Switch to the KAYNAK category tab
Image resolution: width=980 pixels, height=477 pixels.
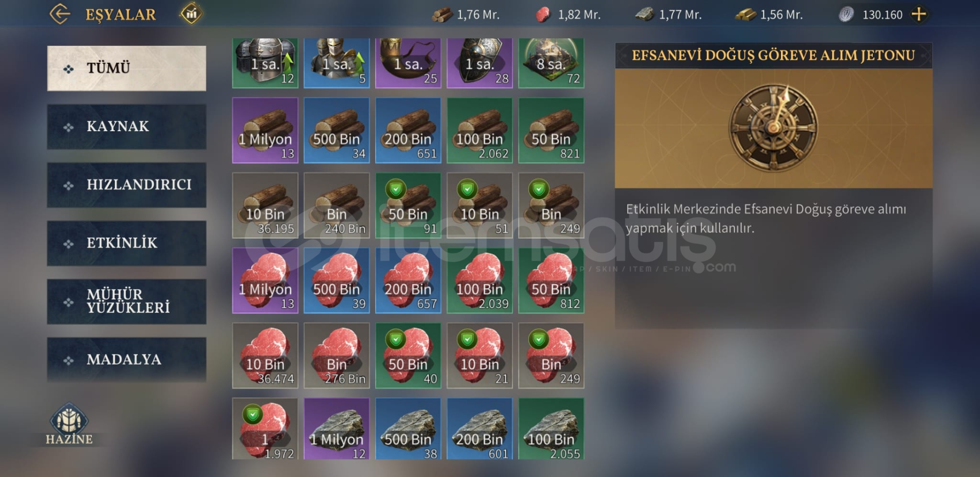(x=127, y=127)
